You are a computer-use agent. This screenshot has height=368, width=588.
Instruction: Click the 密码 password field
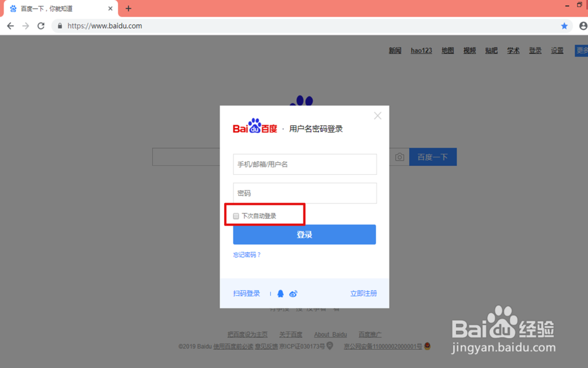tap(305, 193)
